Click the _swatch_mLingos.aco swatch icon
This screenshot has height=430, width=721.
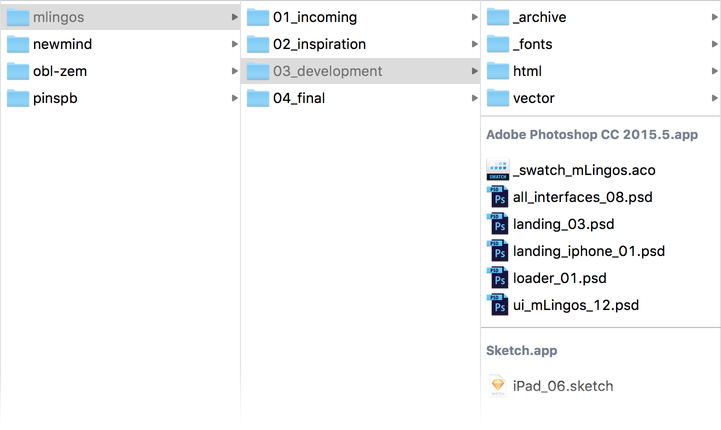tap(498, 170)
